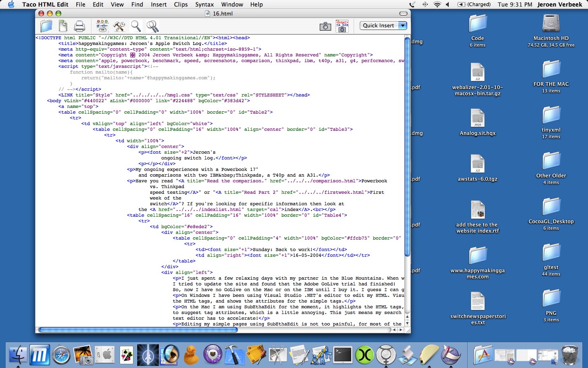This screenshot has width=588, height=368.
Task: Open the Apple menu
Action: pos(11,4)
